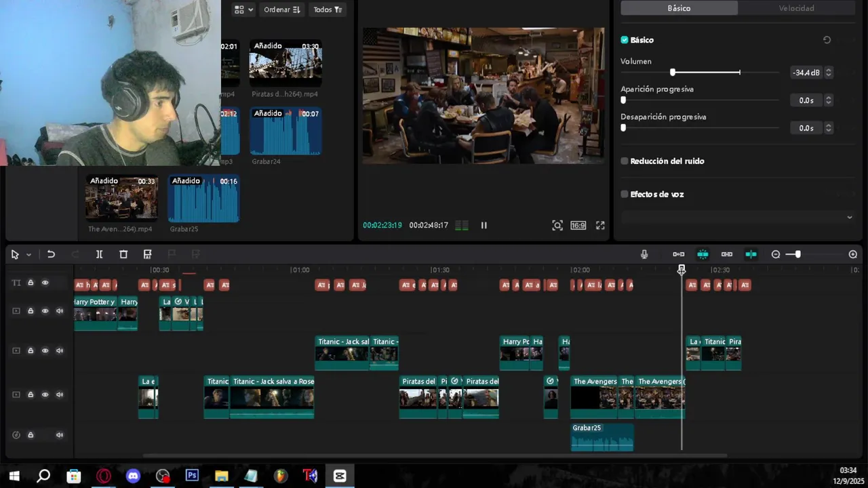This screenshot has height=488, width=868.
Task: Open the media grid view dropdown
Action: click(243, 9)
